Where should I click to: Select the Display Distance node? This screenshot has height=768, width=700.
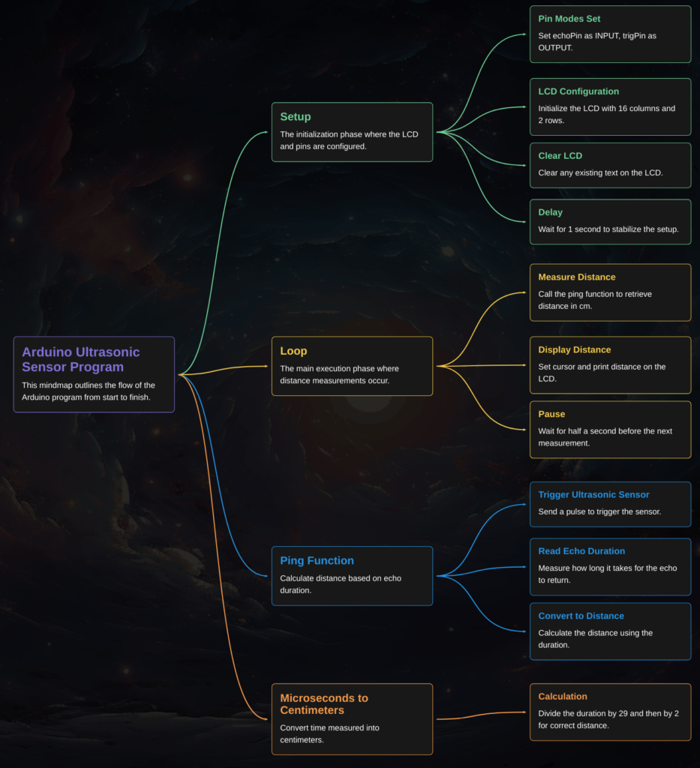click(x=609, y=364)
